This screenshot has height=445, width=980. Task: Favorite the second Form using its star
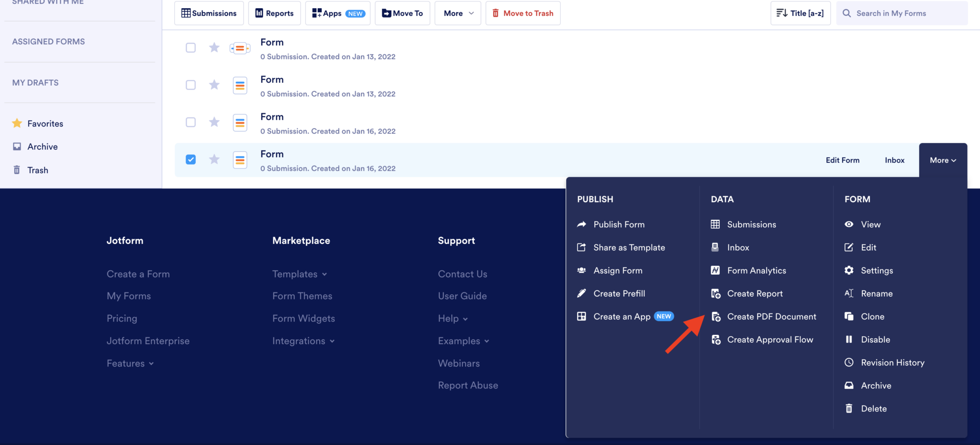(x=214, y=85)
